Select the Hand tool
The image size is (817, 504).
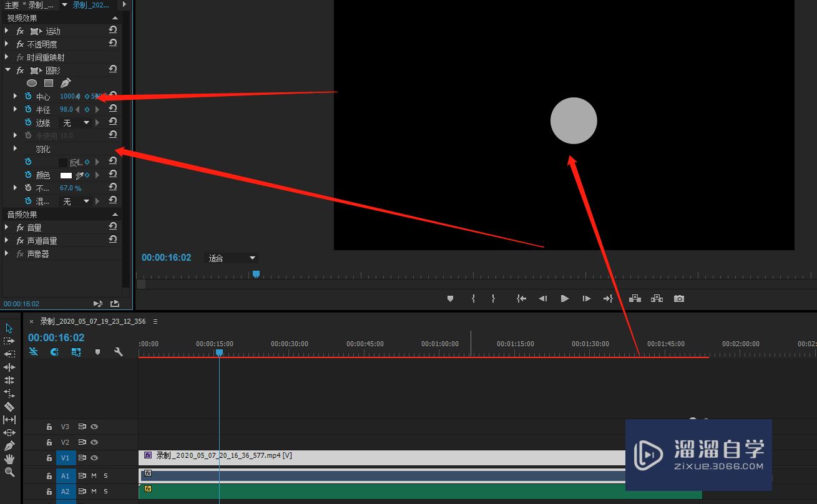point(9,459)
